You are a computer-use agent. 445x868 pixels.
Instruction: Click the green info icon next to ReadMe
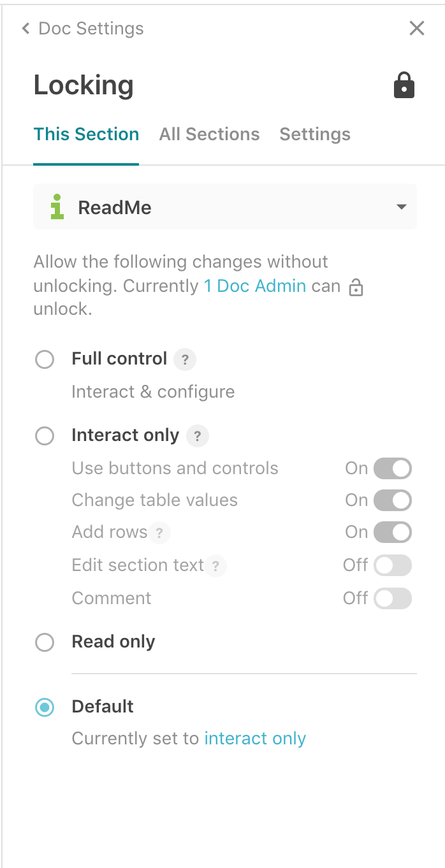point(57,207)
